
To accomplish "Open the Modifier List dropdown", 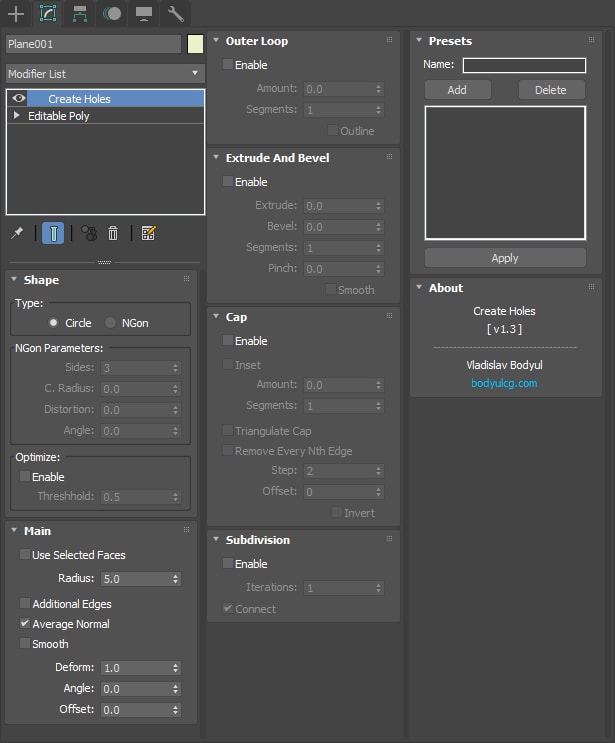I will [105, 73].
